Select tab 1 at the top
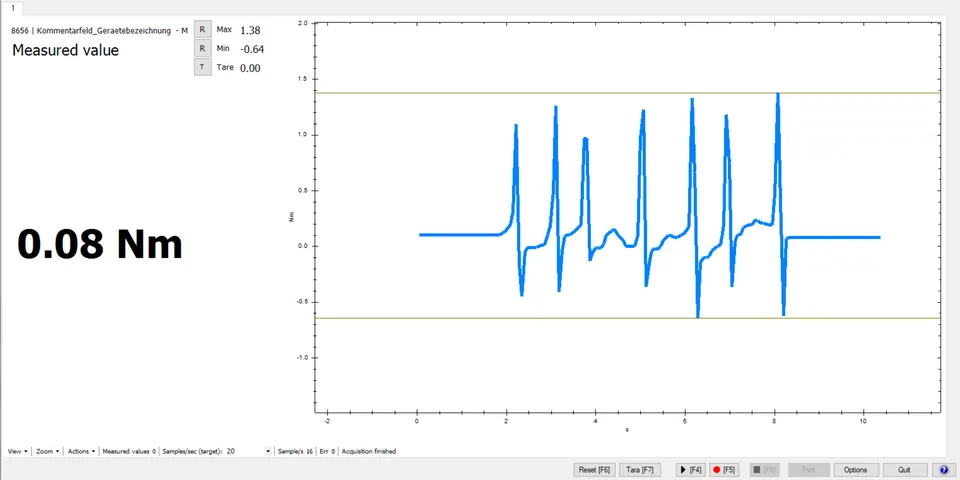 12,8
